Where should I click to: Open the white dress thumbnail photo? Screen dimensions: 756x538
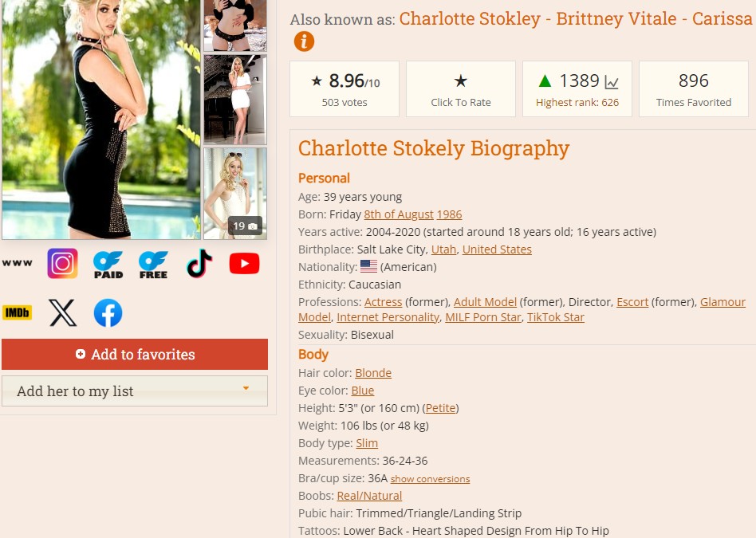pos(235,100)
